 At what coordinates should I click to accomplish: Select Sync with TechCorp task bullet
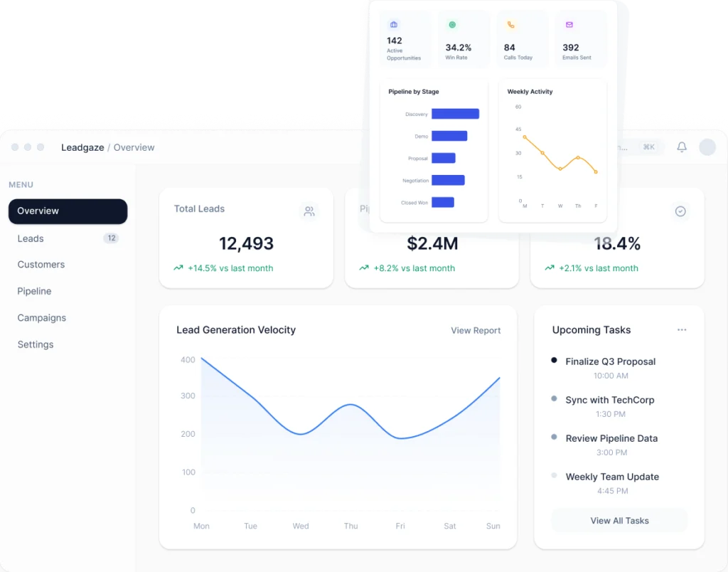click(x=554, y=398)
